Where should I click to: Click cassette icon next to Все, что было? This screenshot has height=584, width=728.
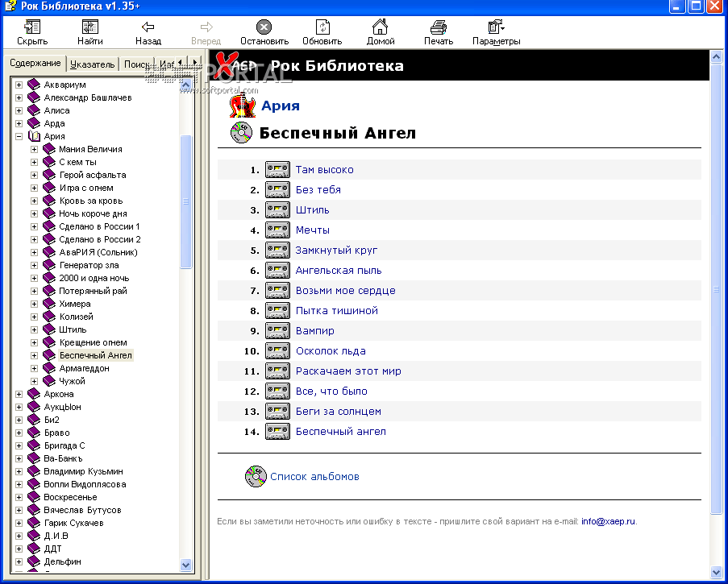[x=277, y=391]
